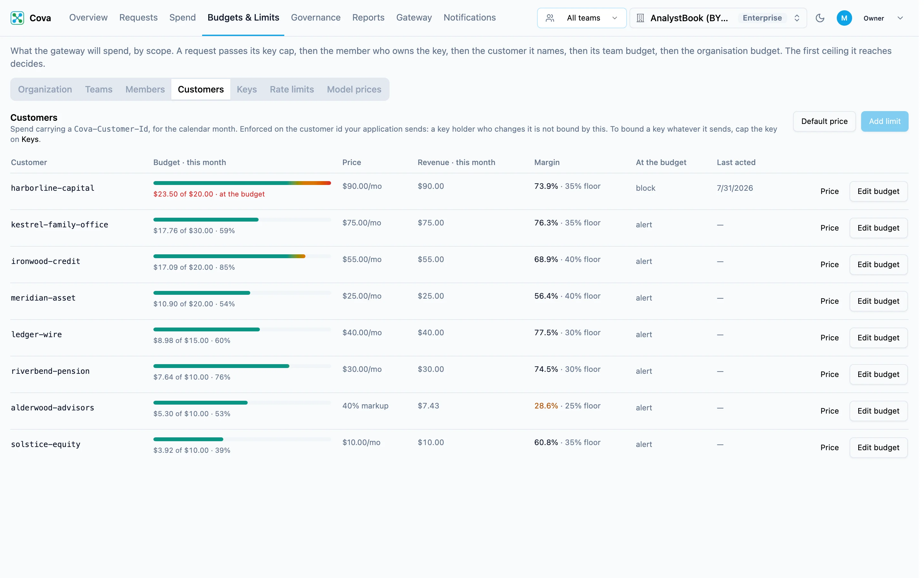
Task: Toggle dark mode moon icon
Action: pos(820,18)
